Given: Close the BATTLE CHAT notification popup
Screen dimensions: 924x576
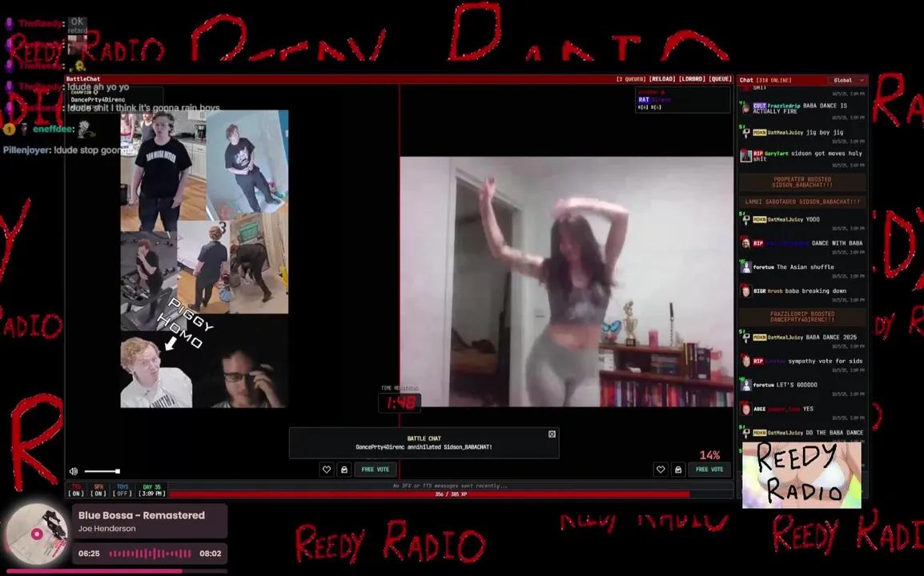Looking at the screenshot, I should pos(552,434).
